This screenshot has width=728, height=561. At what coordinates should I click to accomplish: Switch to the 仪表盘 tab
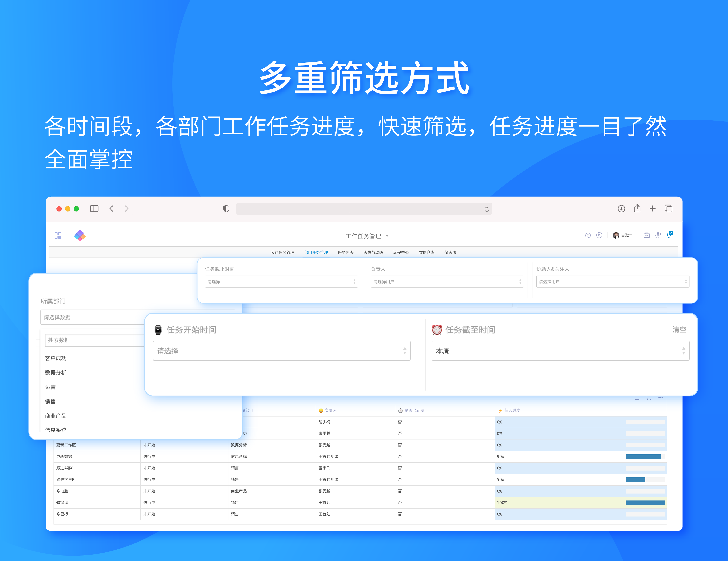tap(450, 252)
